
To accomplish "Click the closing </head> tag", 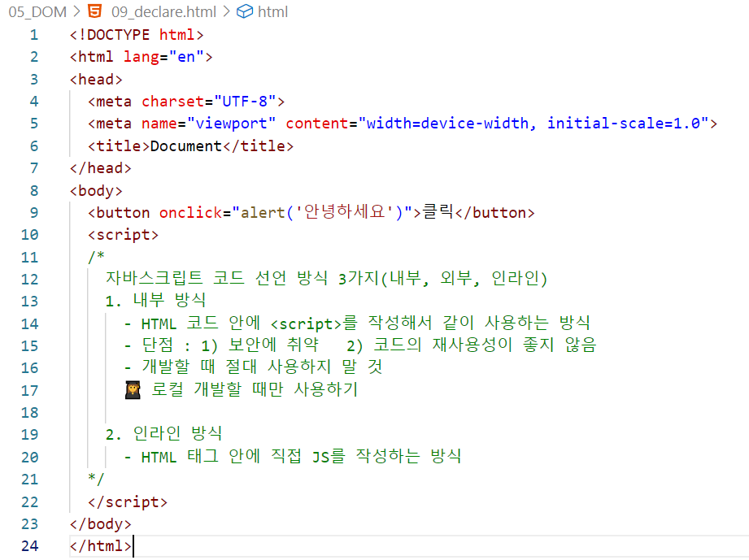I will tap(100, 168).
